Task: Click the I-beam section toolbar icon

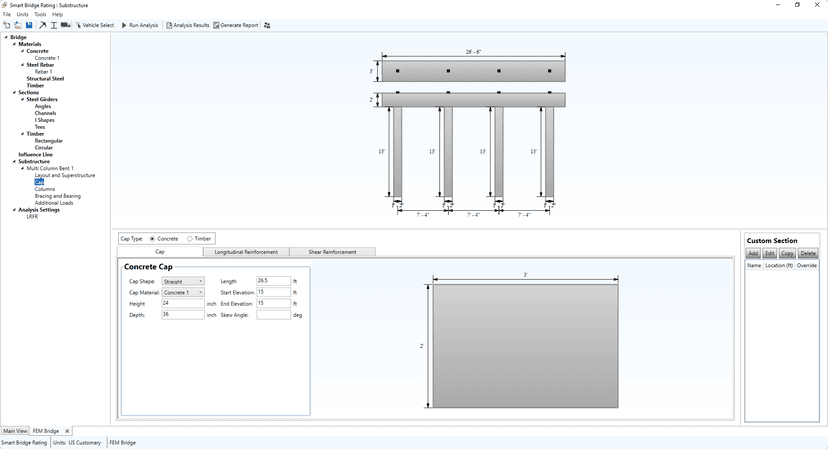Action: (54, 25)
